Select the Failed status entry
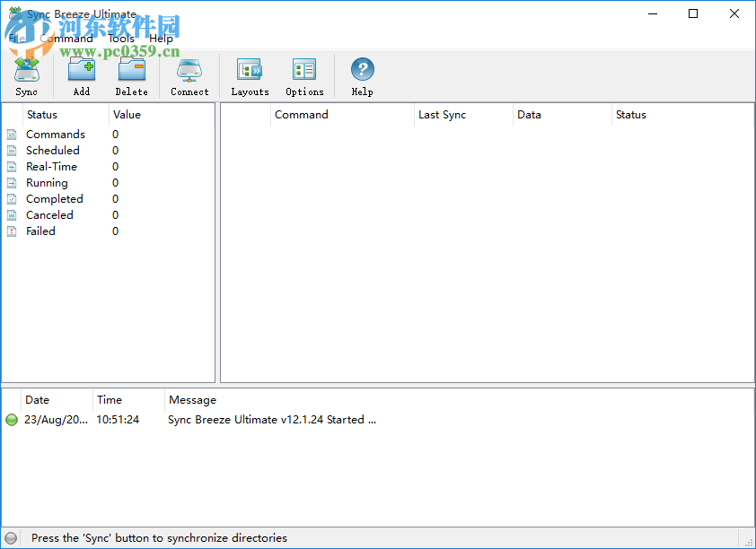The height and width of the screenshot is (549, 756). point(40,231)
